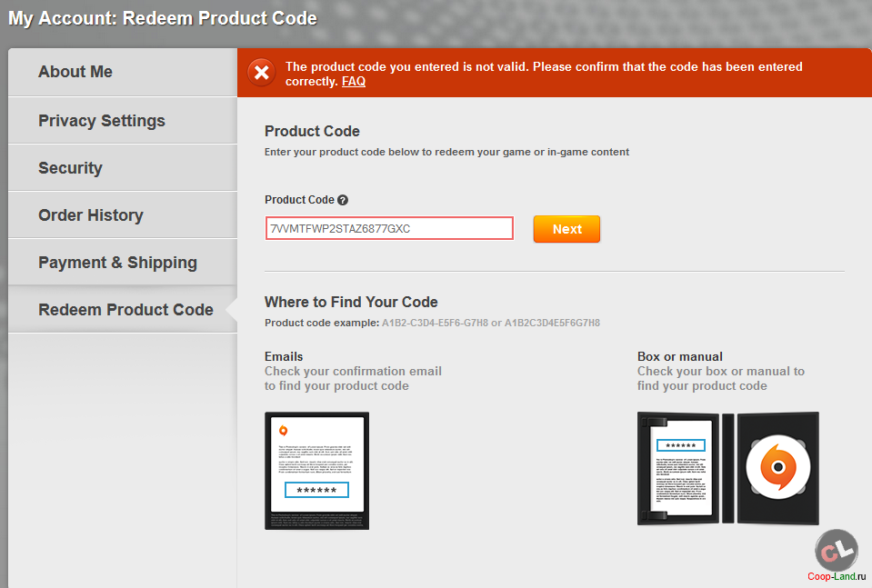Click the orange Next button

click(x=566, y=229)
